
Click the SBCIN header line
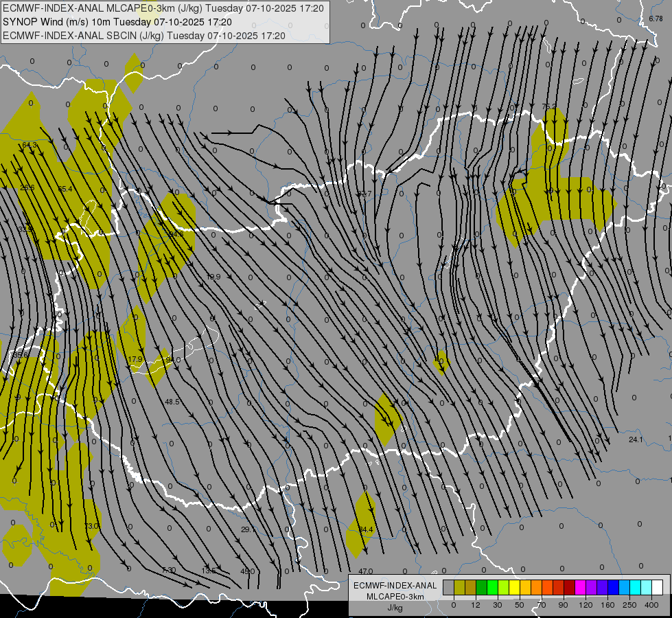[x=144, y=36]
